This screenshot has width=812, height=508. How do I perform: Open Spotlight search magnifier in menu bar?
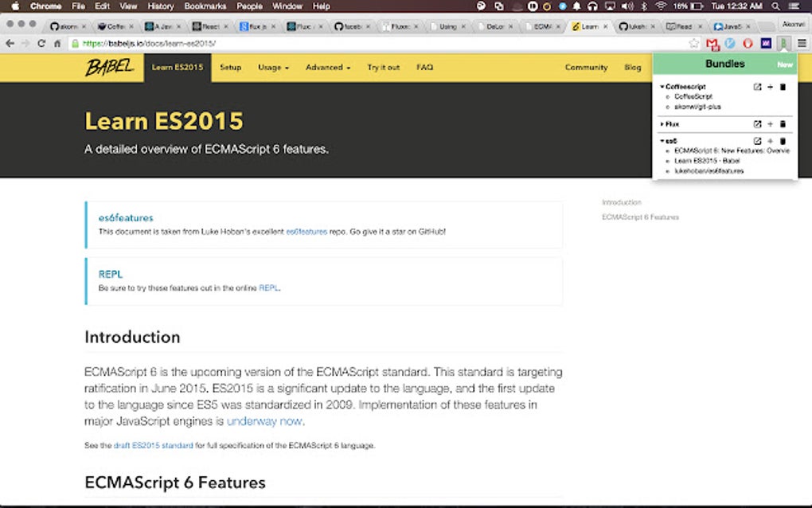[775, 6]
